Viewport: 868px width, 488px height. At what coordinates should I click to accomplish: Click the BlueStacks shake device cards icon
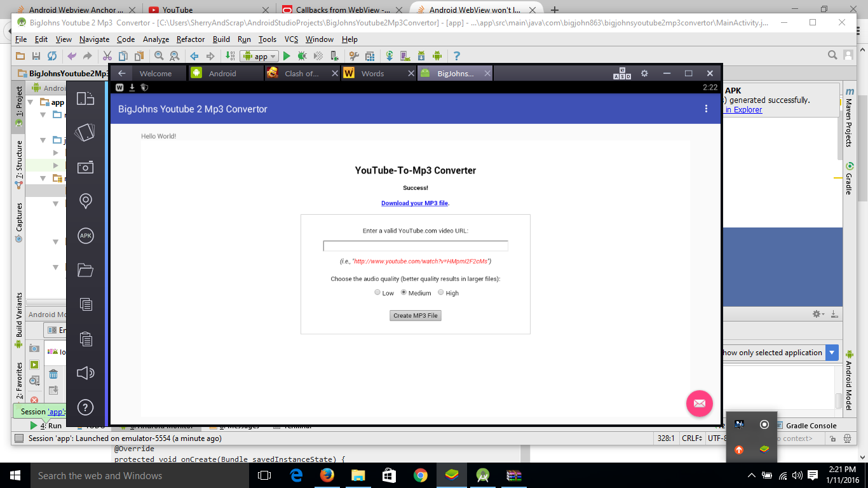[85, 132]
